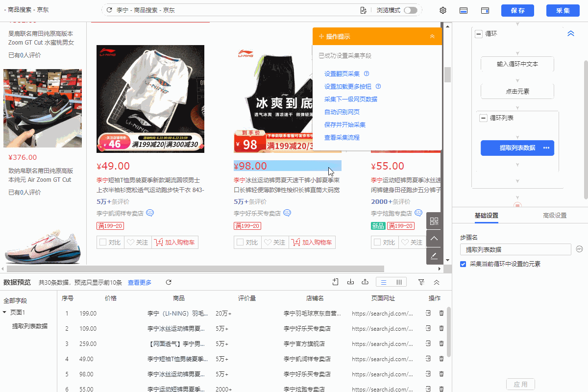Select the 高级设置 tab

click(x=555, y=216)
